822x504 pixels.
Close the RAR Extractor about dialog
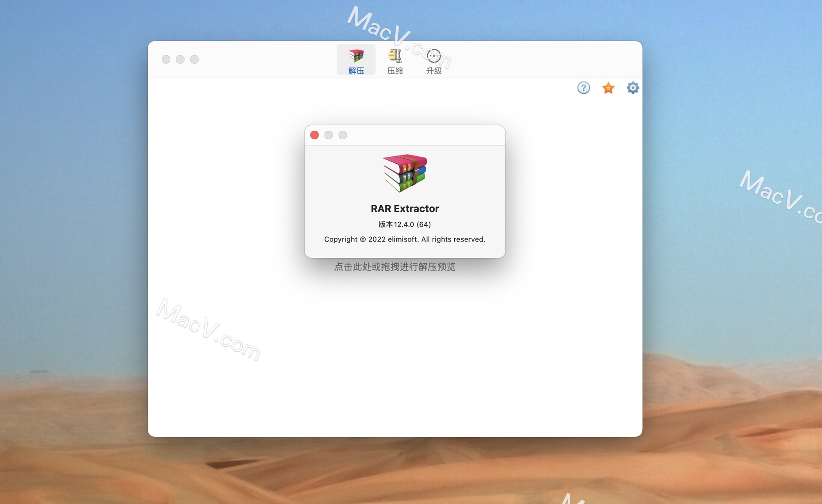pyautogui.click(x=314, y=135)
